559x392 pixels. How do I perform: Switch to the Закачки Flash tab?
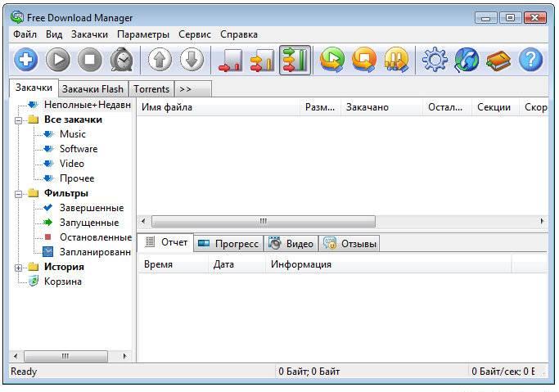[92, 89]
